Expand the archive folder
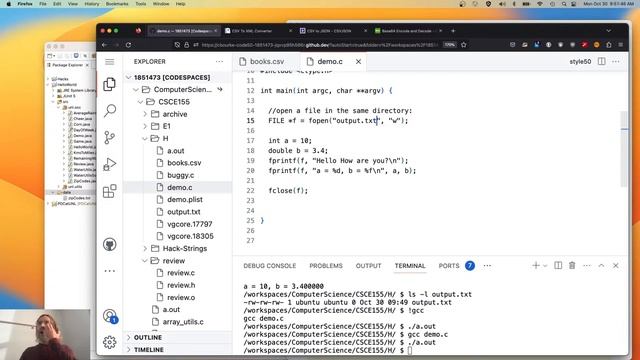Viewport: 640px width, 360px height. 177,114
